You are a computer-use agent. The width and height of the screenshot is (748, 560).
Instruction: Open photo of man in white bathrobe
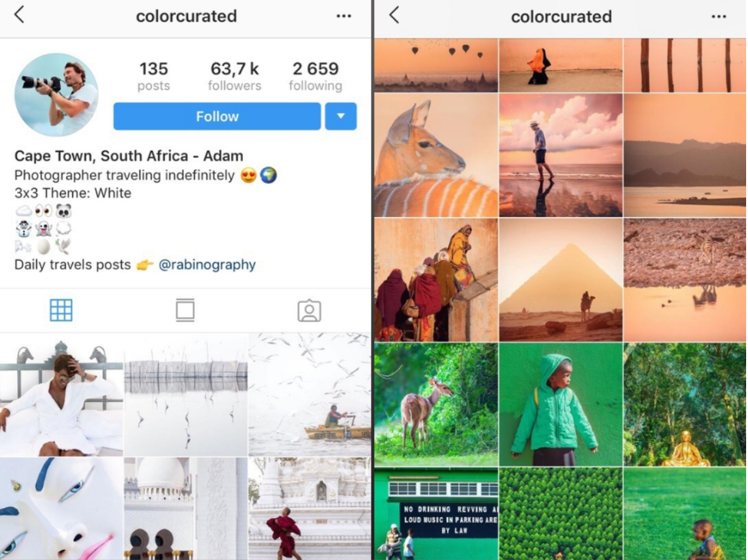pyautogui.click(x=62, y=395)
